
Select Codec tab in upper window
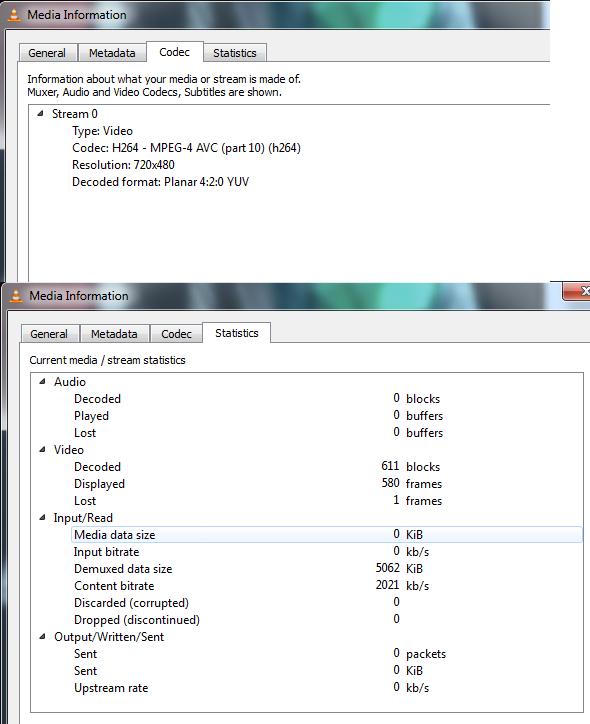[x=175, y=52]
